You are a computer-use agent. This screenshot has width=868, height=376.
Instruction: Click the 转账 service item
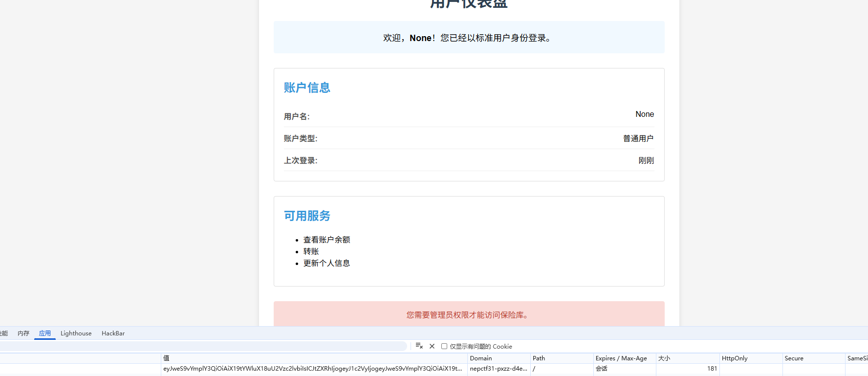pyautogui.click(x=311, y=251)
